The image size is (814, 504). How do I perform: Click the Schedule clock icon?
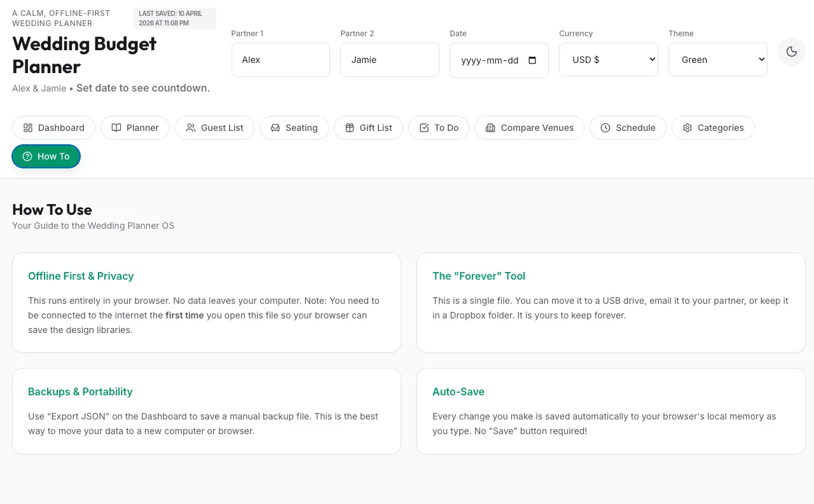click(x=605, y=128)
